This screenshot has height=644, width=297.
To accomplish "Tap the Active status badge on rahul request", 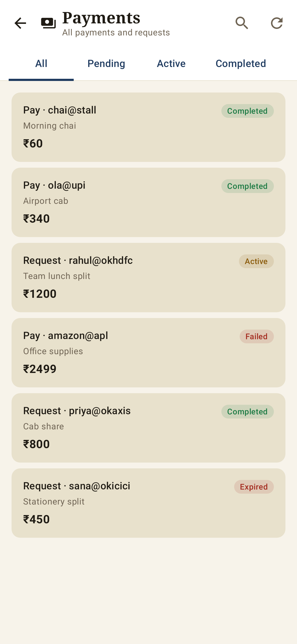I will (x=256, y=261).
